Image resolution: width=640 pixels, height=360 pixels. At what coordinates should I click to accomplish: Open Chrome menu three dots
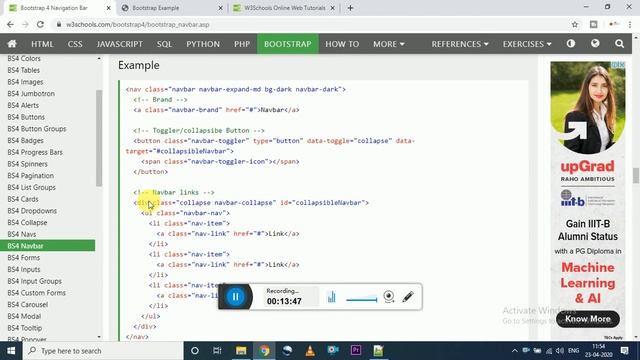coord(630,24)
